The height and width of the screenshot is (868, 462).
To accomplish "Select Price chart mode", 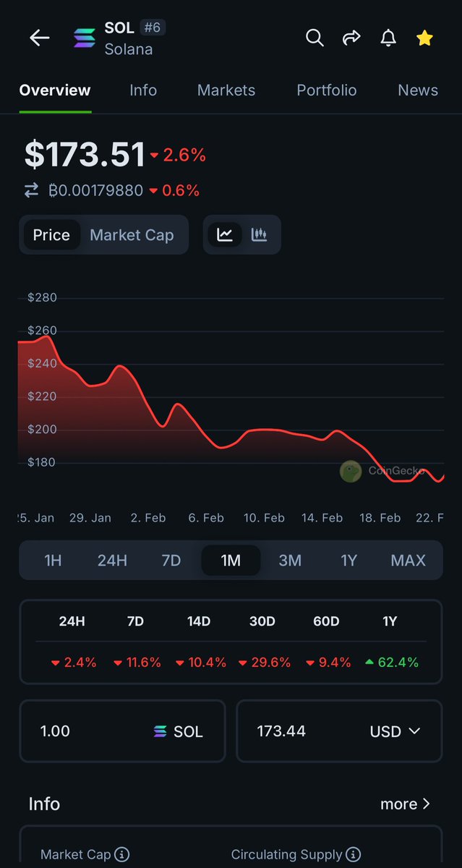I will click(x=51, y=234).
